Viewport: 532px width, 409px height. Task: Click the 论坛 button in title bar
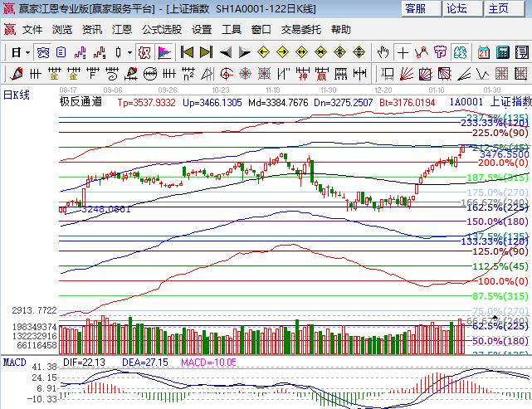[x=457, y=9]
